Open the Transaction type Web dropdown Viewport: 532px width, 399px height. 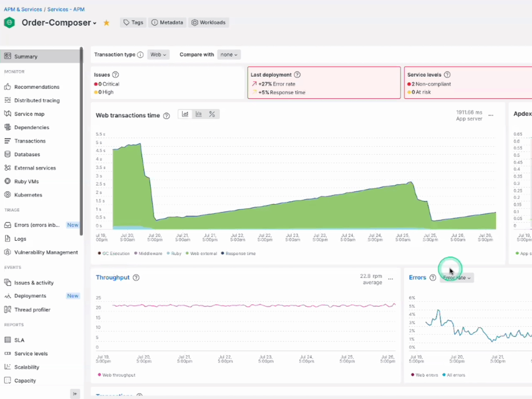tap(158, 54)
